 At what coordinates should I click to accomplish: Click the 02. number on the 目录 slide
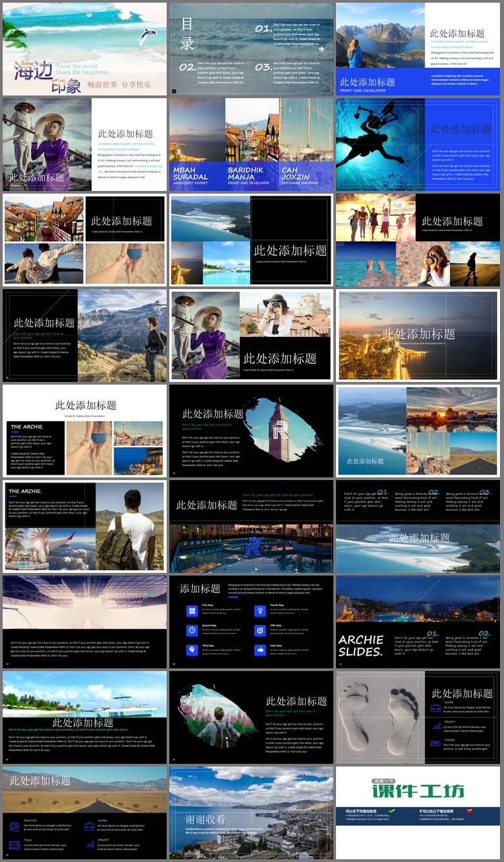pos(187,67)
